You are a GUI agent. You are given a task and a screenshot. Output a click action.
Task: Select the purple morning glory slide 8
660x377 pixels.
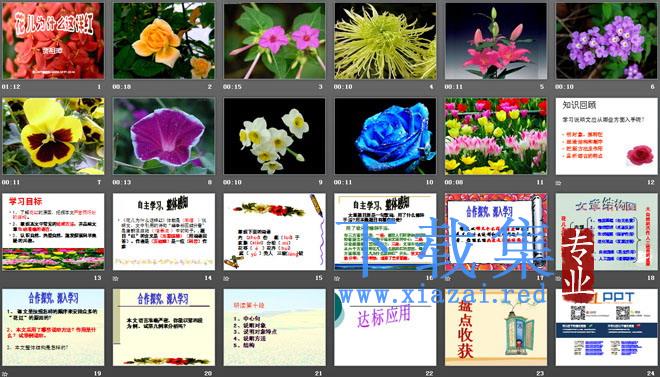[x=164, y=136]
